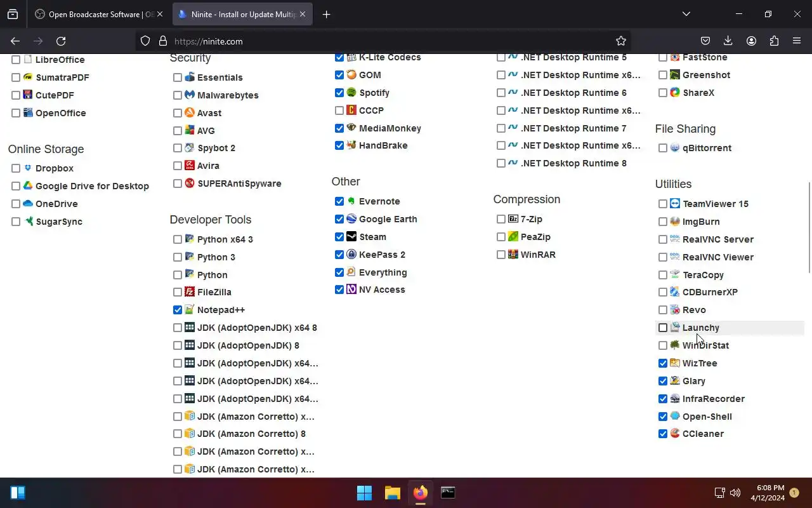This screenshot has width=812, height=508.
Task: Select the Ninite browser tab
Action: point(242,14)
